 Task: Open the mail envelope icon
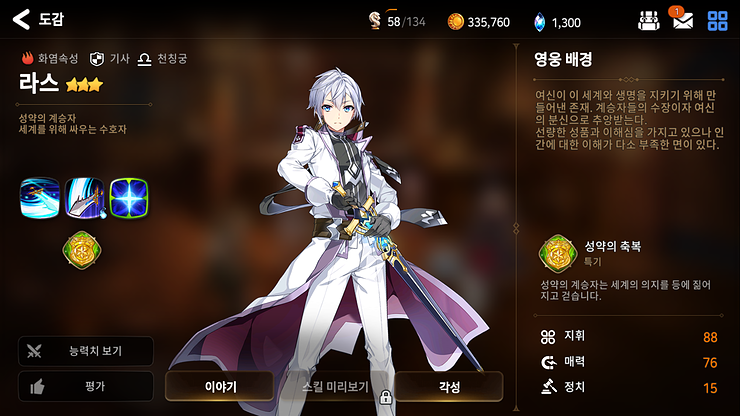pos(682,20)
